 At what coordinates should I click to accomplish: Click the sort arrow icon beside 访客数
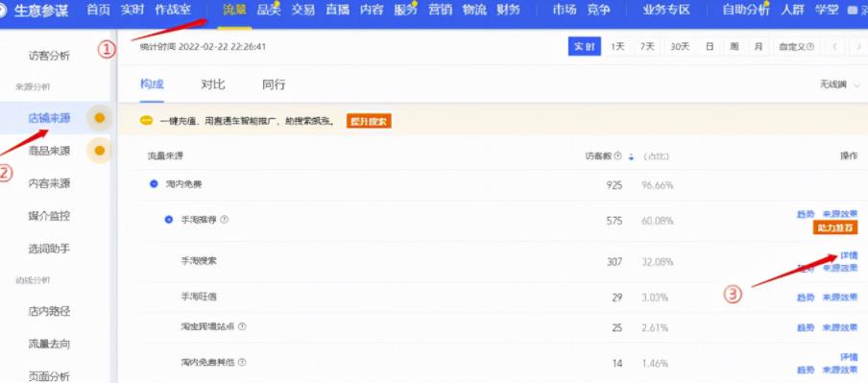click(631, 156)
